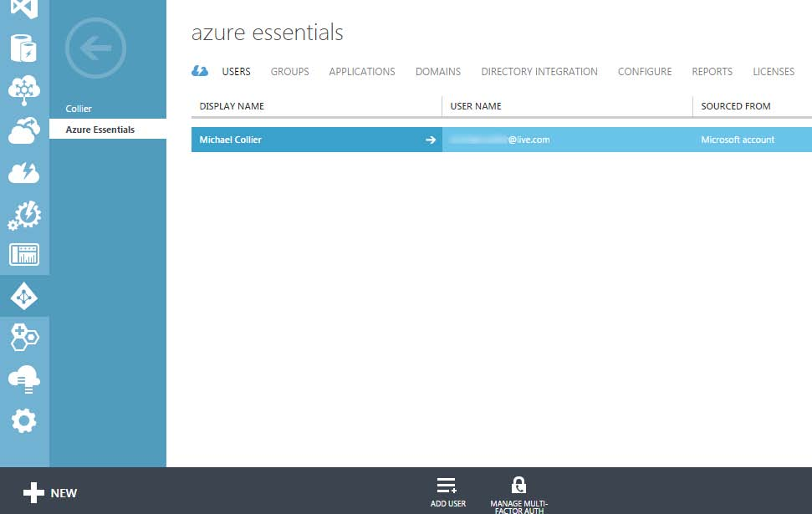Go to the Licenses tab
This screenshot has width=812, height=514.
point(773,72)
